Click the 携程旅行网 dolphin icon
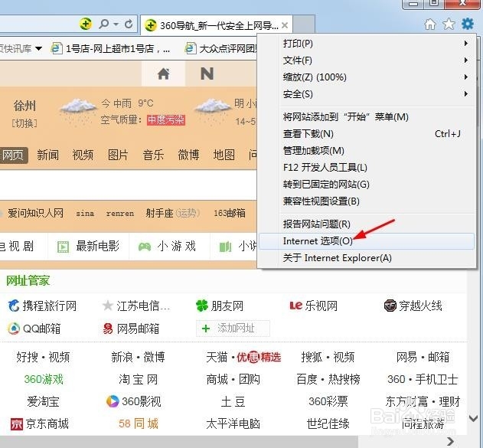Image resolution: width=483 pixels, height=448 pixels. click(x=14, y=306)
